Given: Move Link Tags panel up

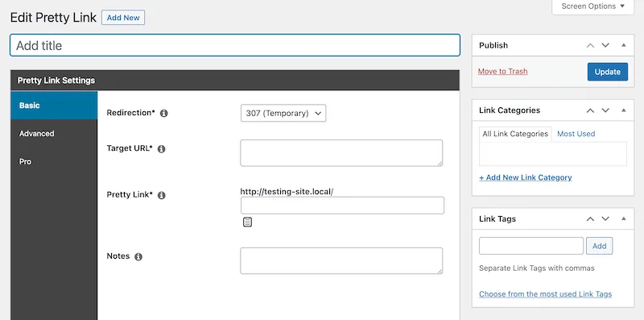Looking at the screenshot, I should (590, 218).
